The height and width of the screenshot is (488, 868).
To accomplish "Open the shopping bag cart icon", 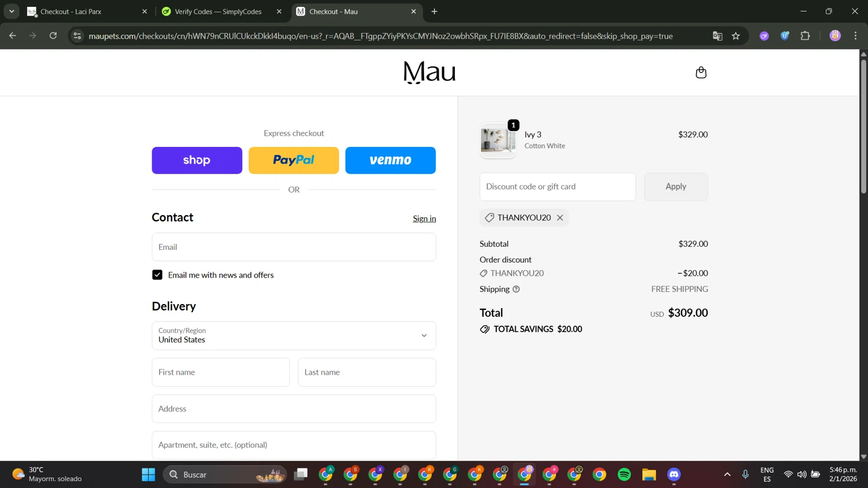I will coord(701,73).
